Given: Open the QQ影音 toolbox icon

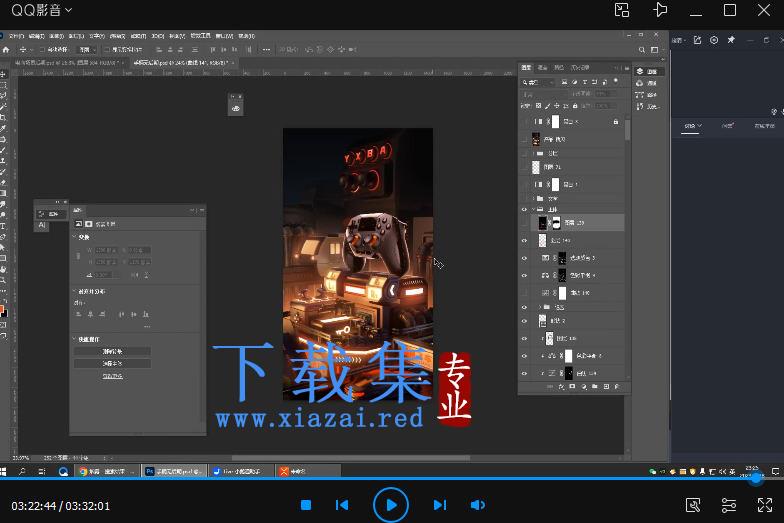Looking at the screenshot, I should 693,506.
